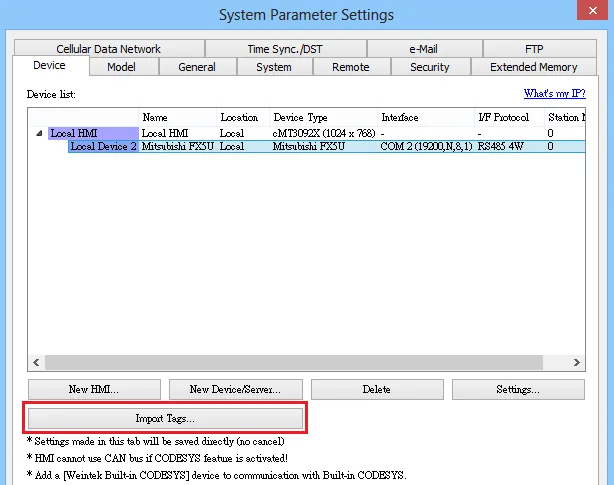This screenshot has height=485, width=614.
Task: Click cMT3092X (1024 x 768) device type cell
Action: [x=324, y=133]
